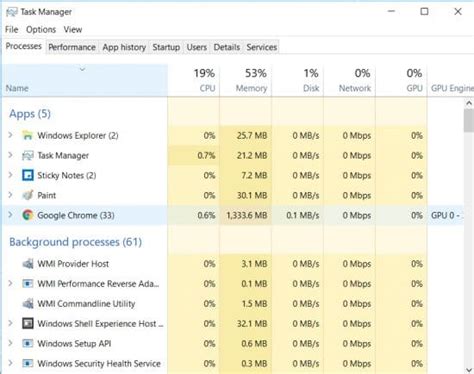Screen dimensions: 474x374
Task: Click the Windows Setup API icon
Action: 28,344
